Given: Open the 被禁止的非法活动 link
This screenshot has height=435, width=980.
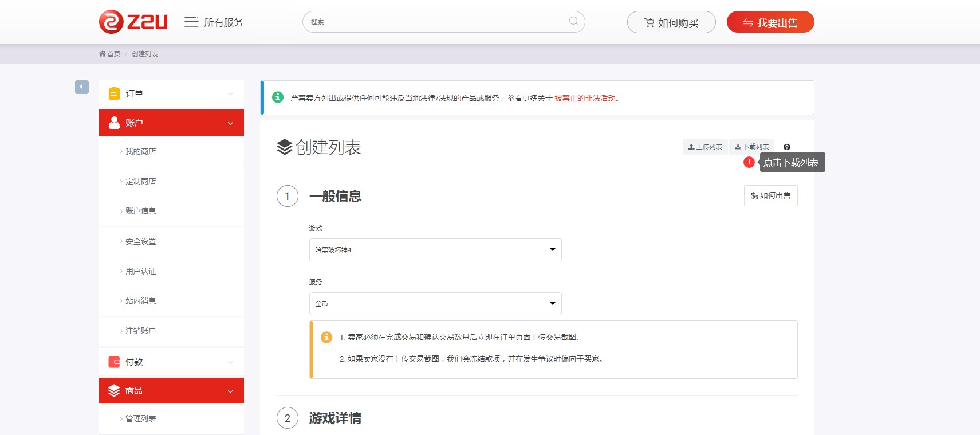Looking at the screenshot, I should click(x=585, y=98).
